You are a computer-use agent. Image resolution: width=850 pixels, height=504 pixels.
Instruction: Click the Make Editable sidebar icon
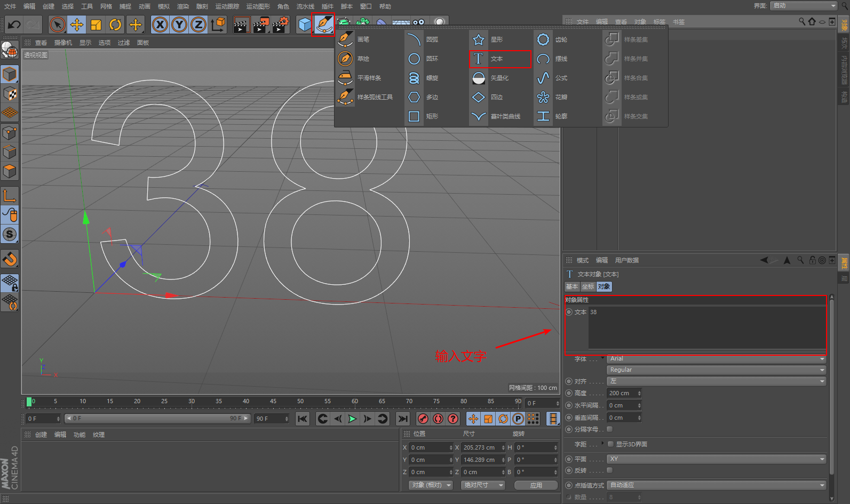pos(10,50)
